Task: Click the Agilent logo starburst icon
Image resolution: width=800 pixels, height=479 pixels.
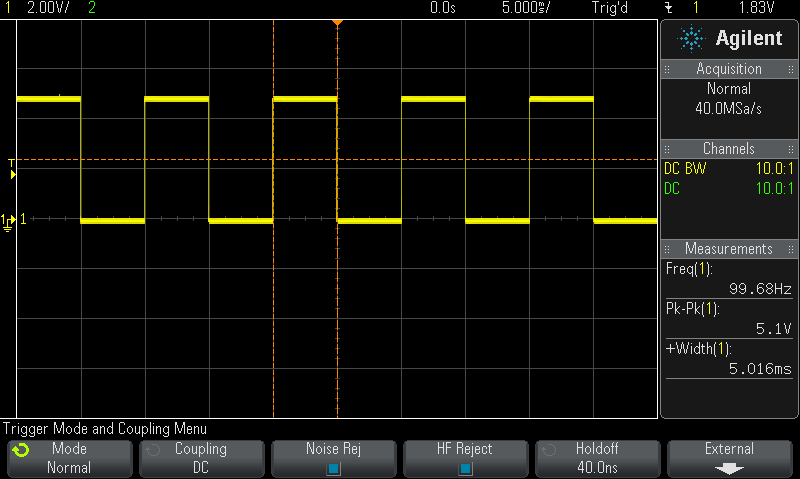Action: 691,39
